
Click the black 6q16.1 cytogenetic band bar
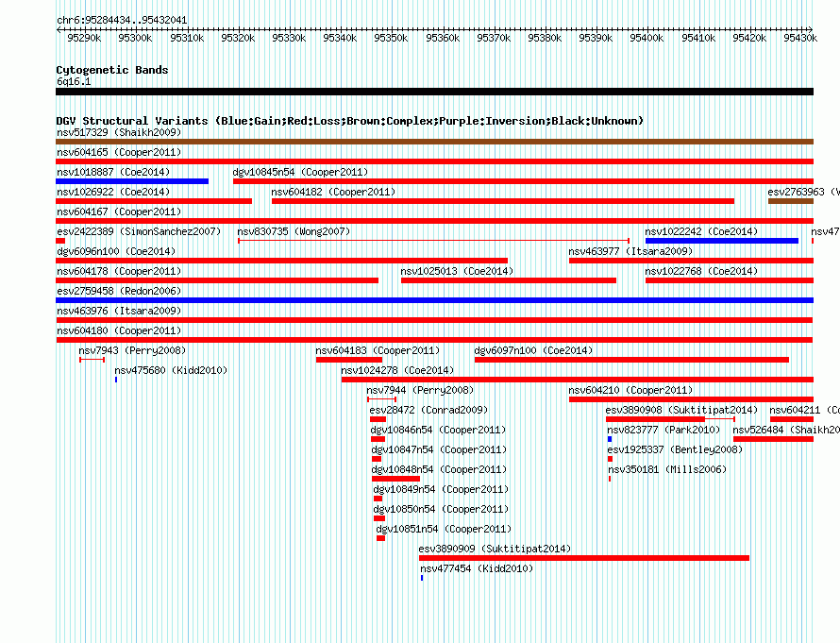[434, 92]
